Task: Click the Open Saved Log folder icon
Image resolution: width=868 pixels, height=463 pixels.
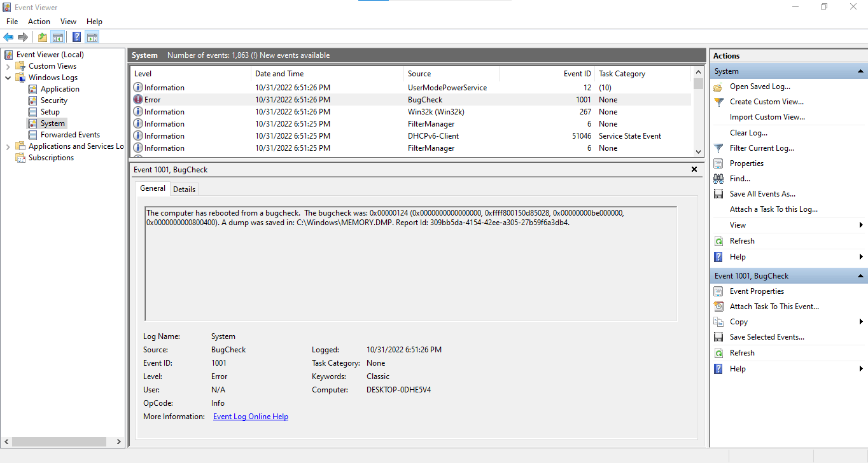Action: click(x=718, y=86)
